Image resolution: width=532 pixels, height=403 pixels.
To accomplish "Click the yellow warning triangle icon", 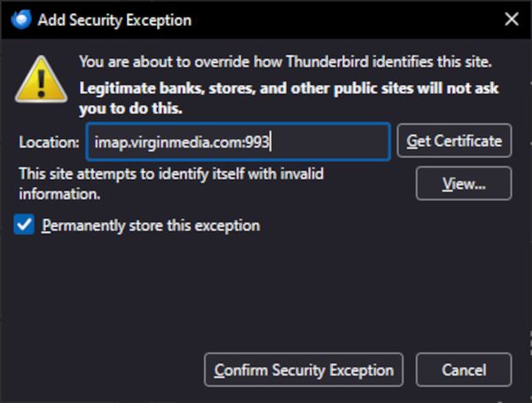I will [x=37, y=78].
